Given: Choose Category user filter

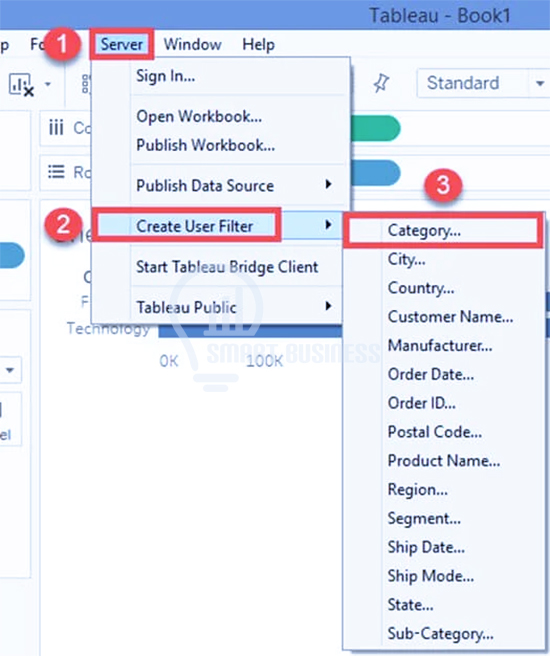Looking at the screenshot, I should 443,231.
